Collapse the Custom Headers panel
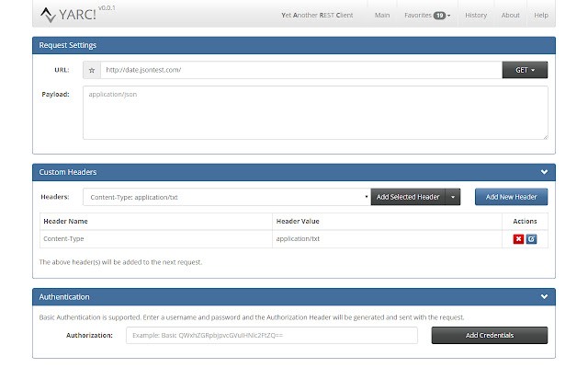The image size is (588, 368). click(544, 172)
